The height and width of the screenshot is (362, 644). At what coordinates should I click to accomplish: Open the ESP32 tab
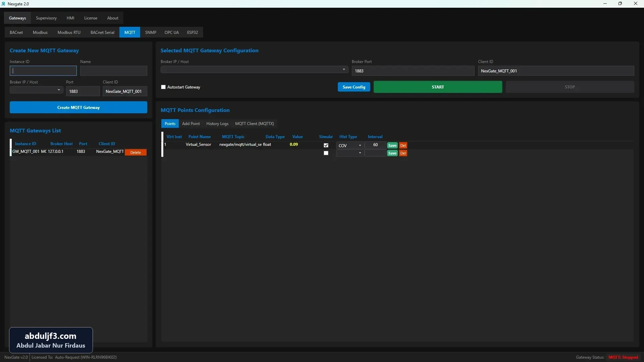(193, 33)
